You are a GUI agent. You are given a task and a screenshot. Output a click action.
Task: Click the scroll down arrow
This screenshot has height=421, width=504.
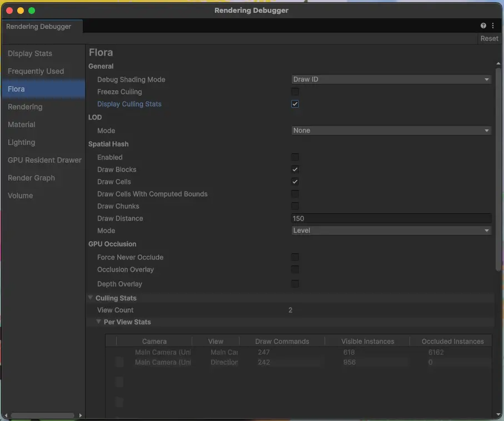tap(498, 414)
